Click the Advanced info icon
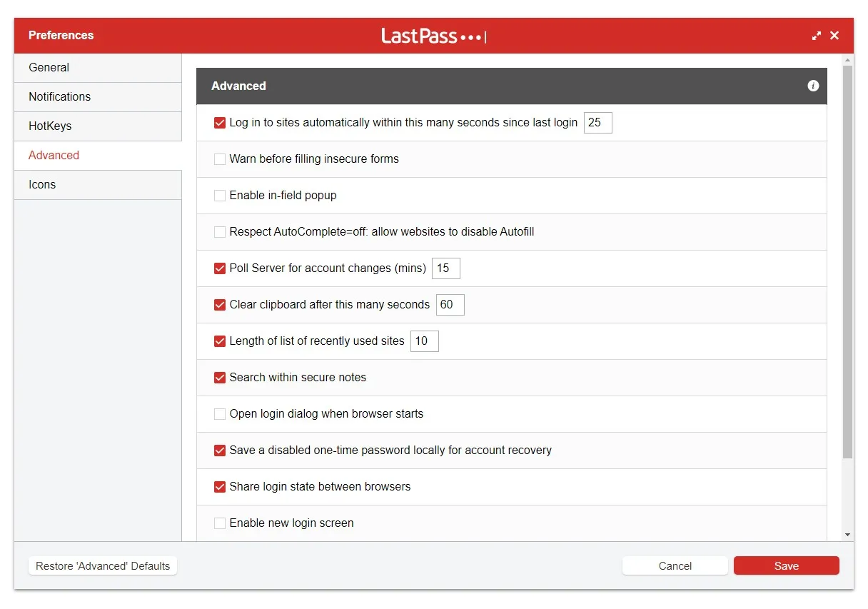Image resolution: width=868 pixels, height=609 pixels. tap(813, 86)
